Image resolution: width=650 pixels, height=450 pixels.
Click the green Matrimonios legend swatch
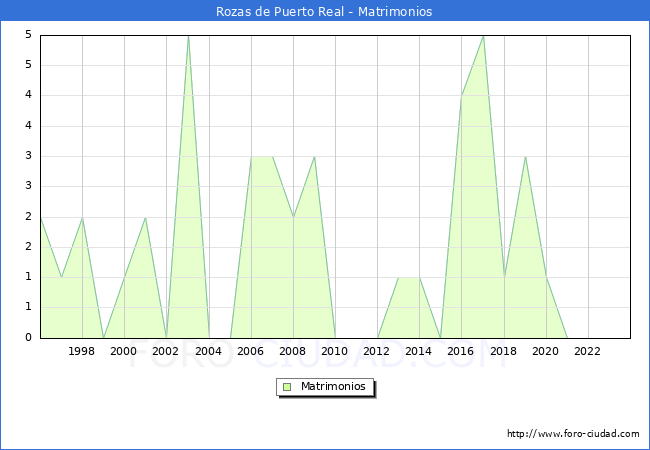[287, 387]
